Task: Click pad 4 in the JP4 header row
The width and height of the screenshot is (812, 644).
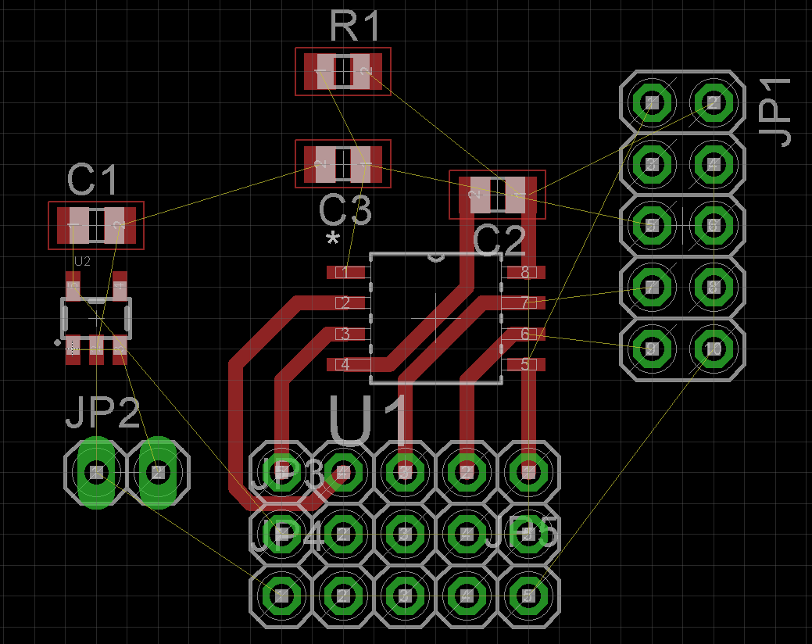Action: pos(467,535)
